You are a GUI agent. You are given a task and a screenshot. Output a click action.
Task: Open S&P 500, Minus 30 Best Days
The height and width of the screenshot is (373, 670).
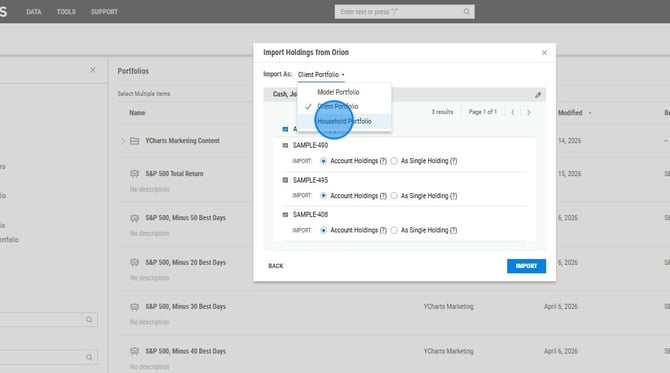[x=185, y=307]
